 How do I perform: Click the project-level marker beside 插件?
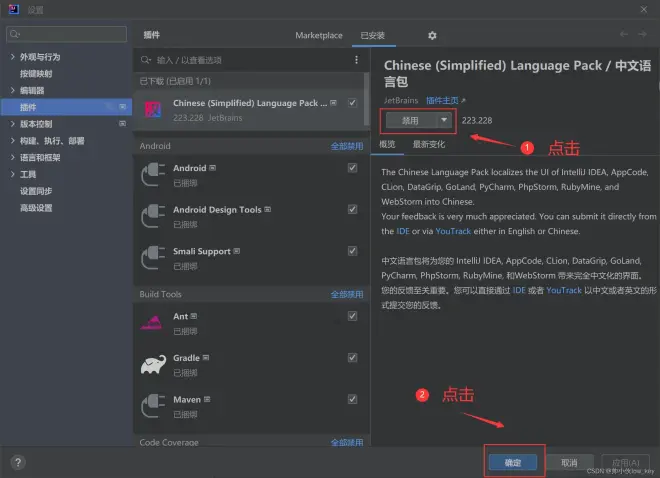(122, 107)
